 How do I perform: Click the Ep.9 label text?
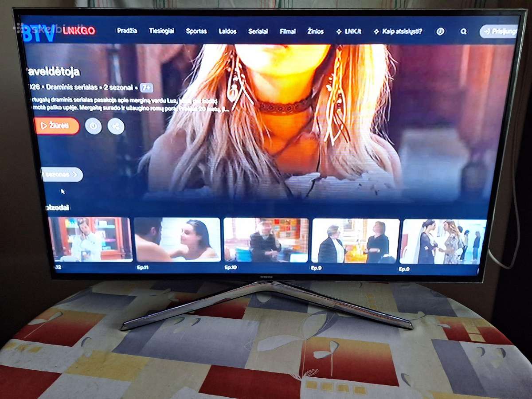[x=316, y=268]
